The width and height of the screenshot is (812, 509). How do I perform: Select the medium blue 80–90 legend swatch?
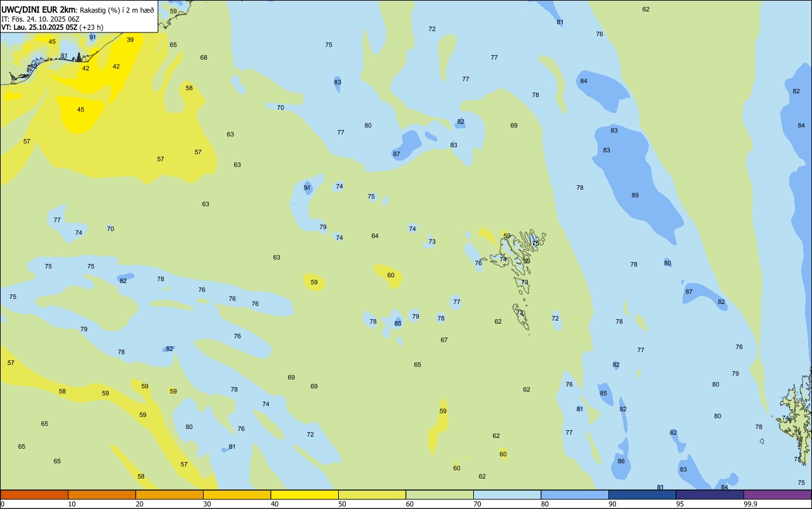575,494
